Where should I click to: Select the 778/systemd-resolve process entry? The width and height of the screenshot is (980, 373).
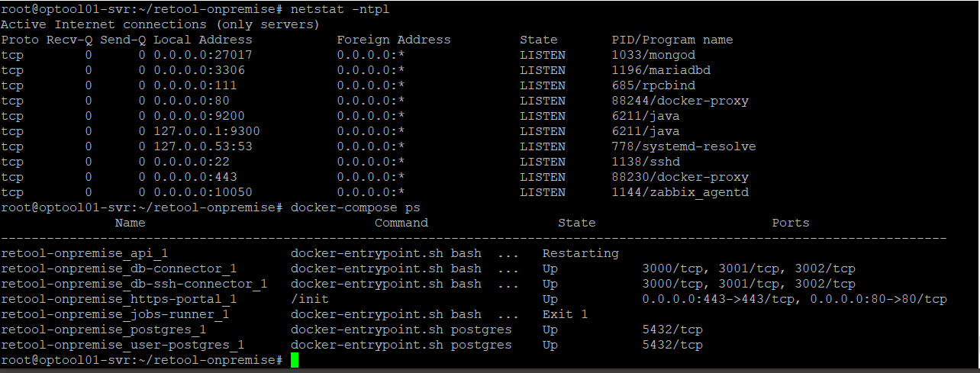684,146
